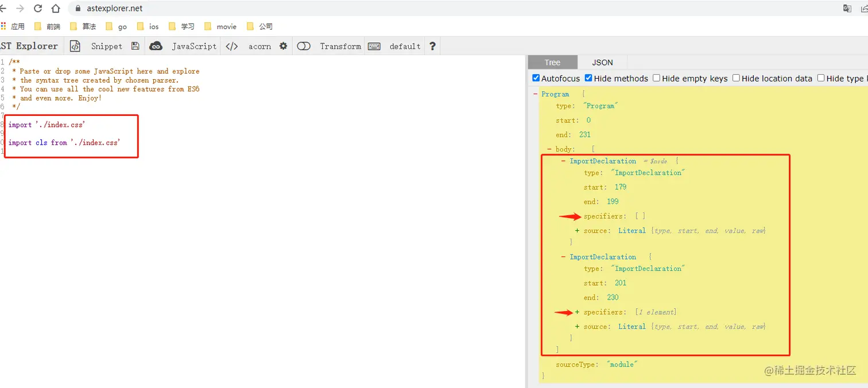Click the start: 201 value

point(620,283)
